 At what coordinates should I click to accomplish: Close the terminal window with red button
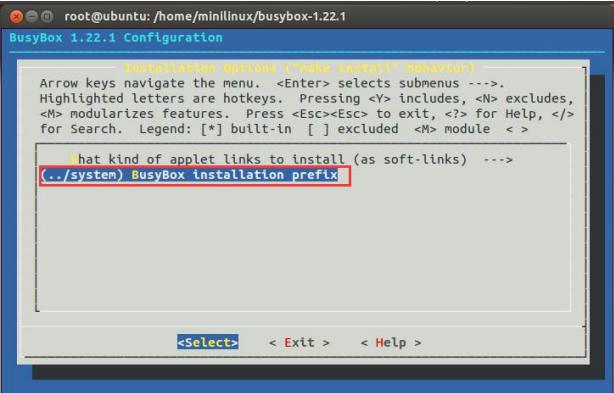[16, 16]
